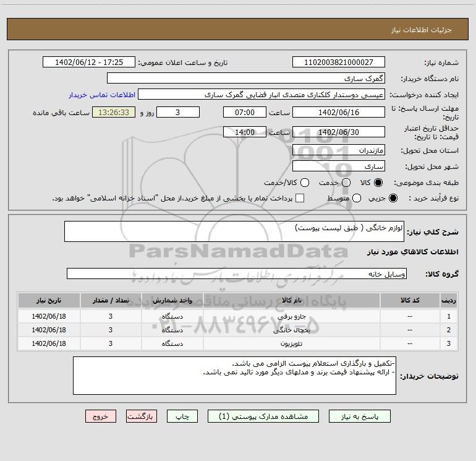476x461 pixels.
Task: Click the quantity 3 in یخچال خانگی row
Action: point(111,330)
